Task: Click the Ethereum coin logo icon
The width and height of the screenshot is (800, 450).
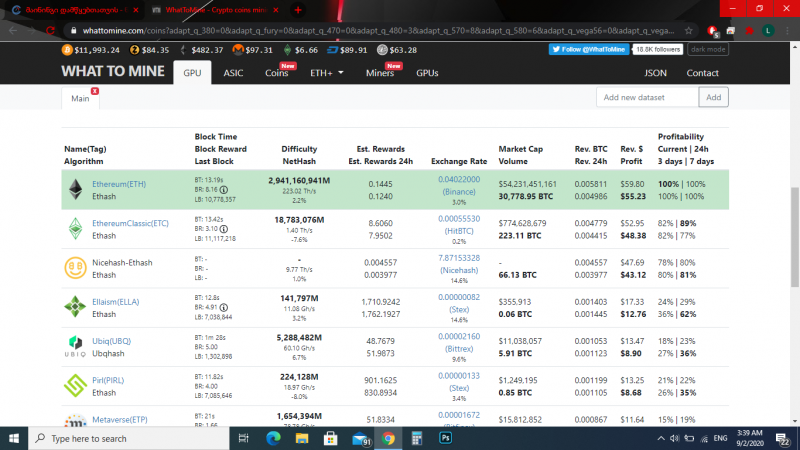Action: (x=75, y=189)
